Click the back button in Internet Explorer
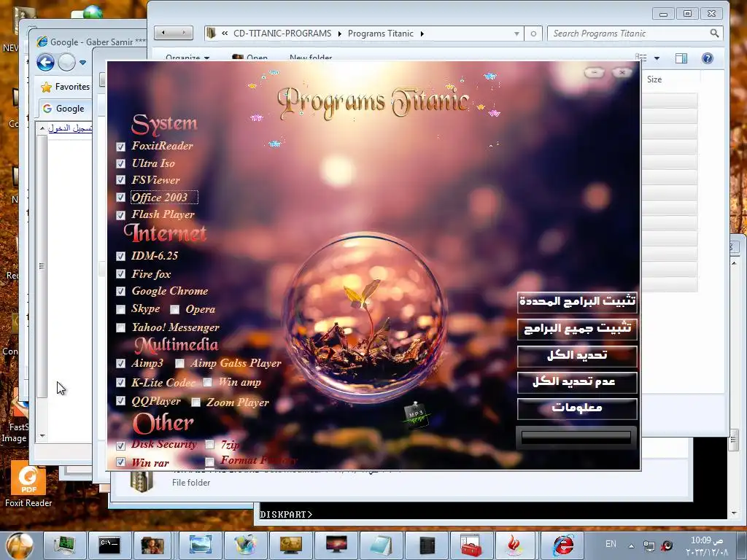Image resolution: width=747 pixels, height=560 pixels. pos(46,63)
